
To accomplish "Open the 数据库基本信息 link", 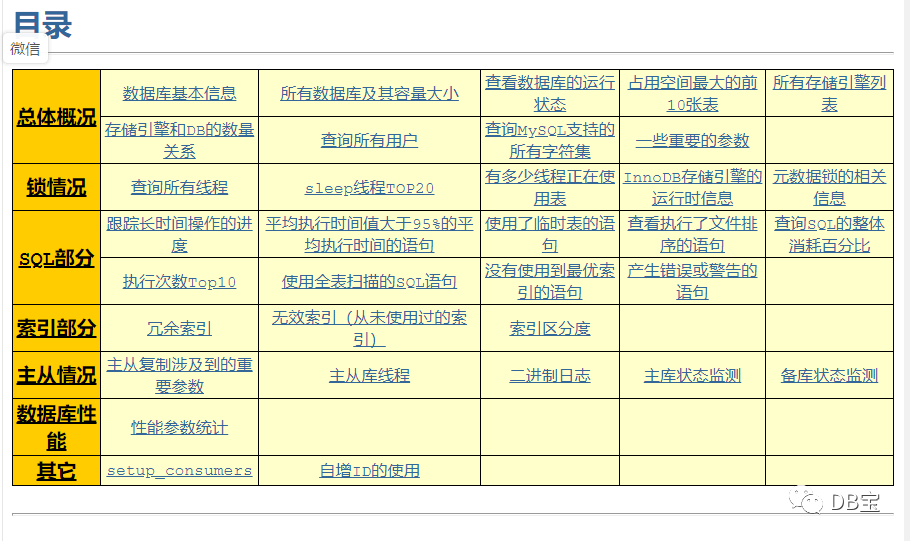I will point(179,93).
